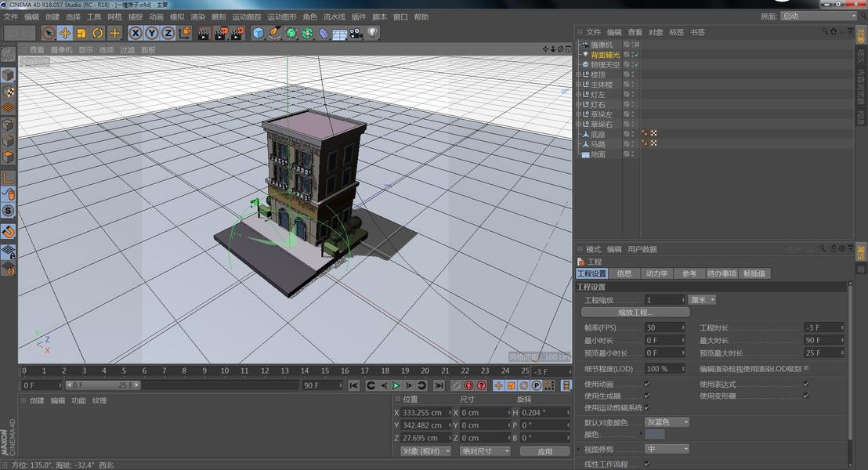Open the deformer capsule icon
Viewport: 868px width, 470px height.
[324, 34]
